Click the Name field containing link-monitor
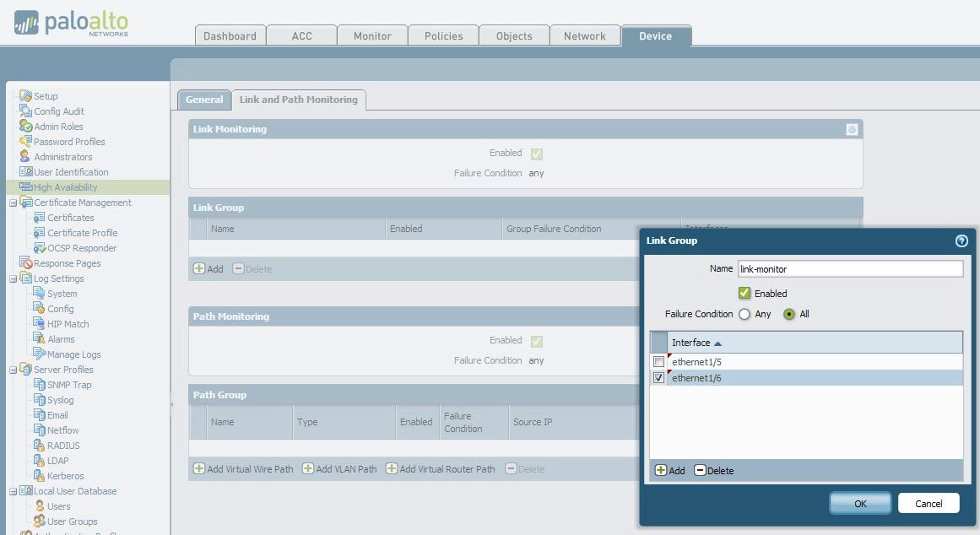Image resolution: width=980 pixels, height=535 pixels. (849, 269)
